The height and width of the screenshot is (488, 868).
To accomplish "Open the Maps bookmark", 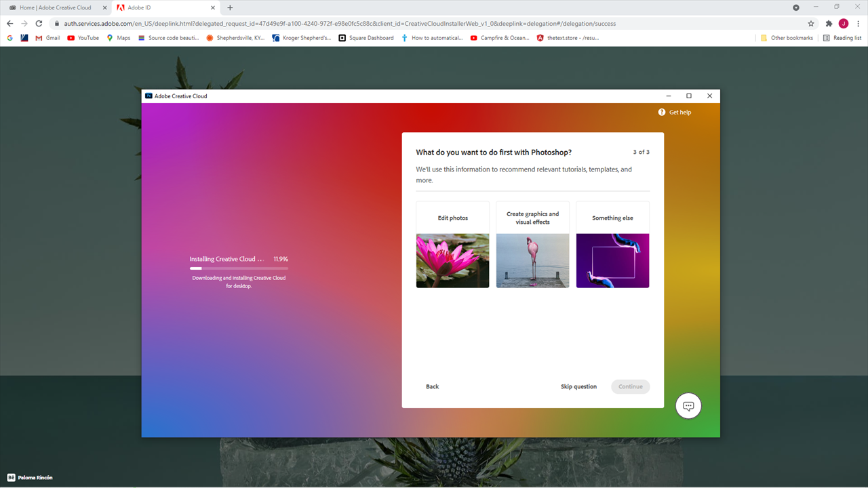I will (x=119, y=38).
